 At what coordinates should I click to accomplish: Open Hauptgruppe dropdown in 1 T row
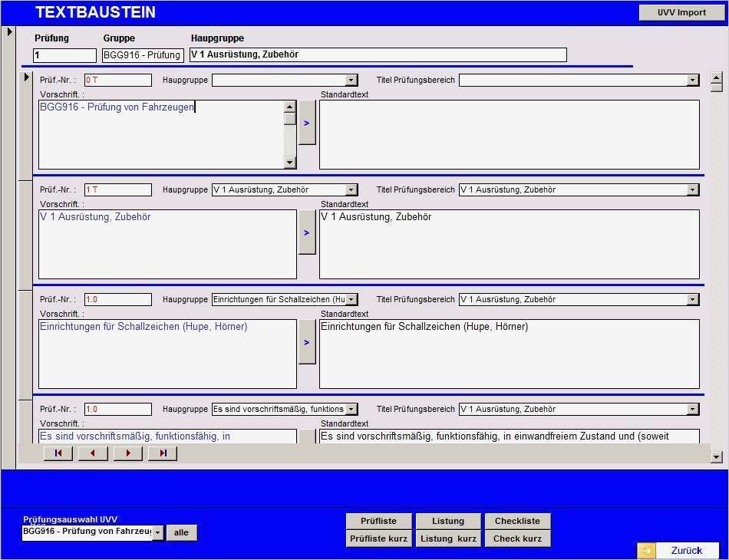[352, 189]
